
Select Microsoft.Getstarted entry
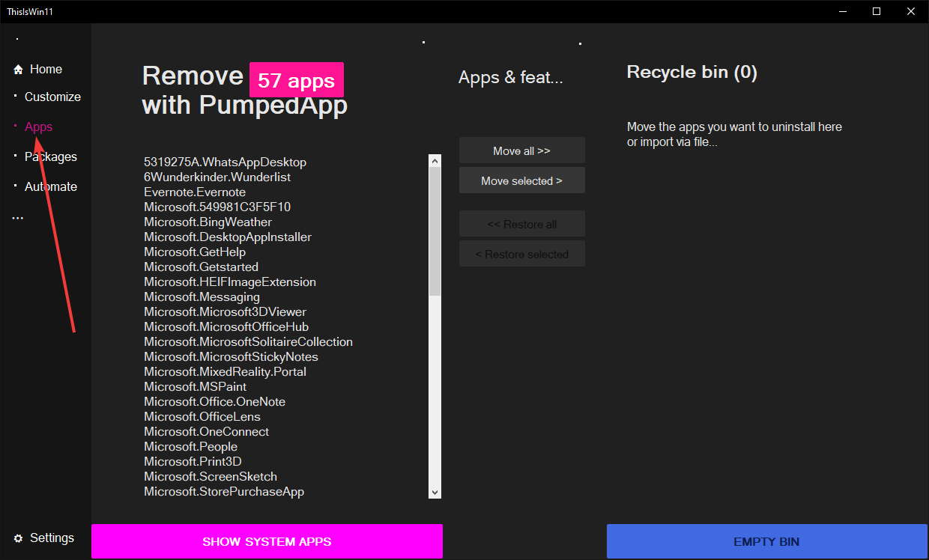(201, 267)
